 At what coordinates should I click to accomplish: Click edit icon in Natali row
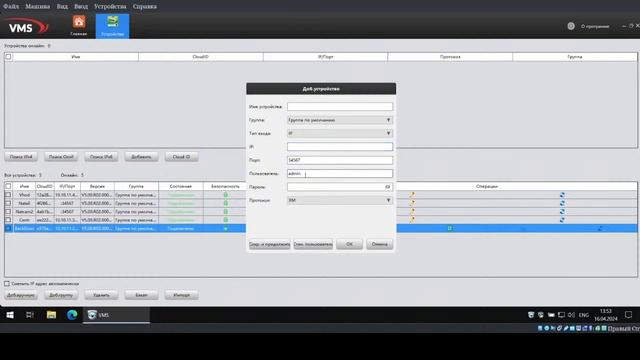click(412, 203)
